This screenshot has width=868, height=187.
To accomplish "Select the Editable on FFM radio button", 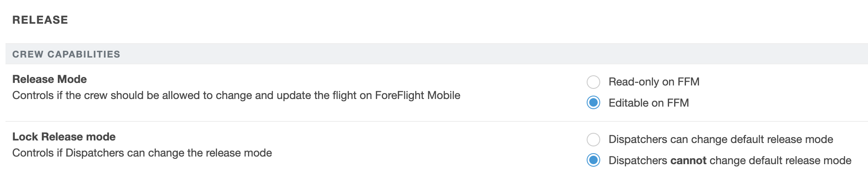I will coord(593,103).
